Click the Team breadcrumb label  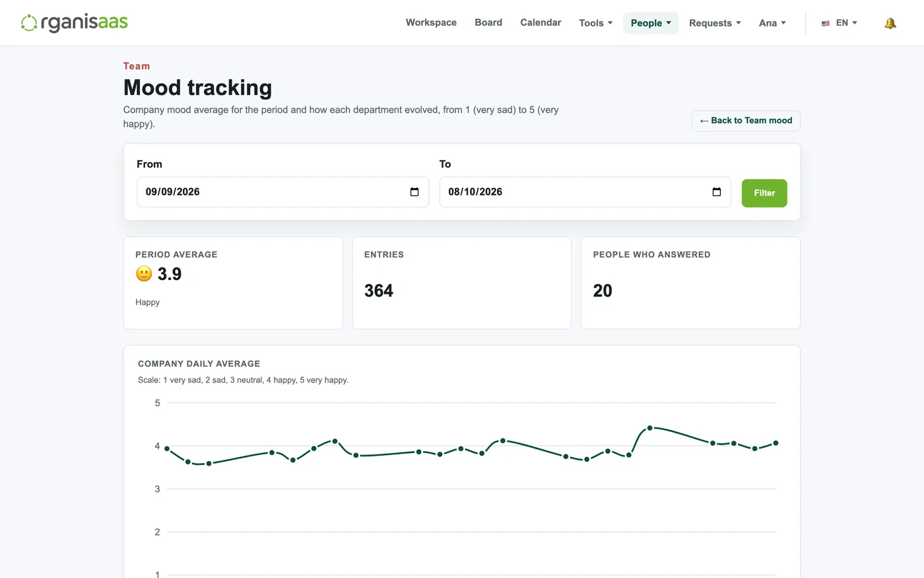tap(137, 66)
